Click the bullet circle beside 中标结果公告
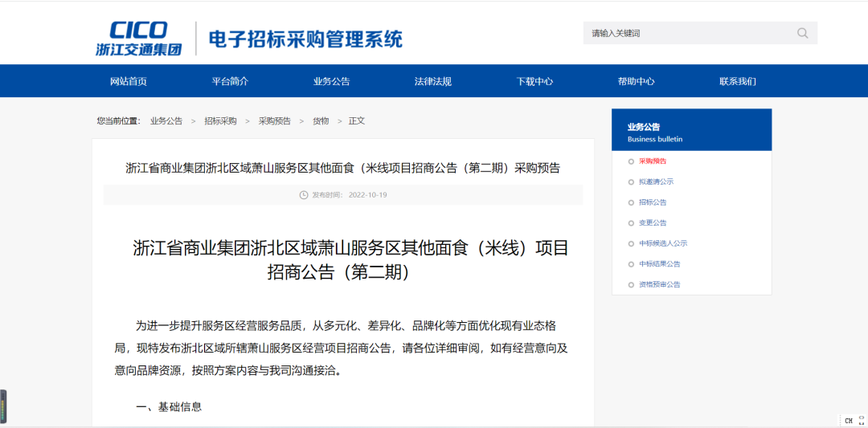Image resolution: width=868 pixels, height=428 pixels. coord(632,264)
